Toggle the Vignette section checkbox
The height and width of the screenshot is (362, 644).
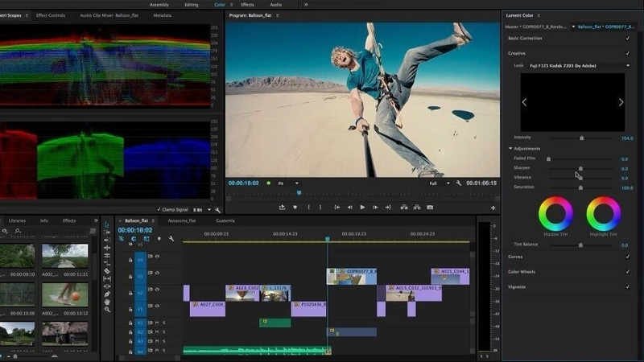pyautogui.click(x=628, y=287)
